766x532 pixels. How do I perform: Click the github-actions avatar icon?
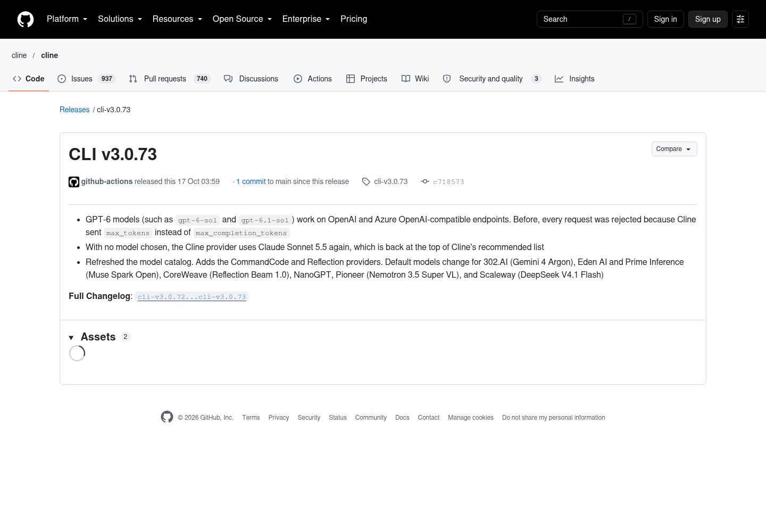tap(74, 182)
